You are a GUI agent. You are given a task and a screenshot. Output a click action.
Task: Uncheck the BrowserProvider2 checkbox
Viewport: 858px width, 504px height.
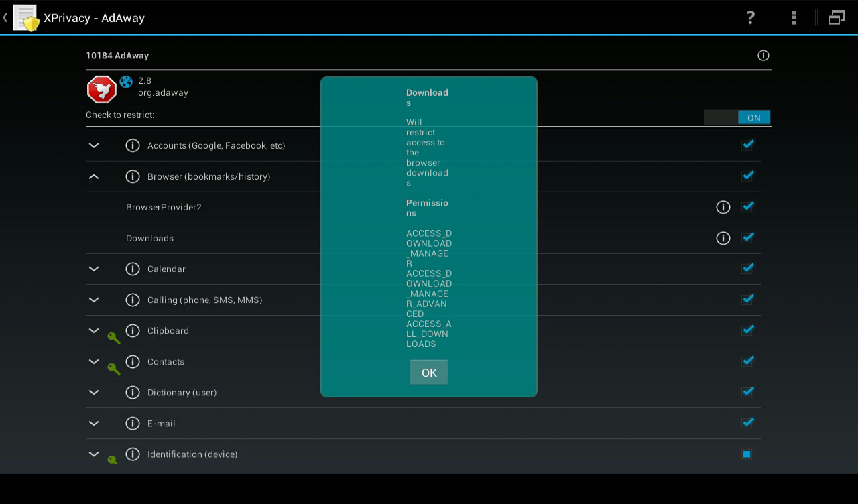pyautogui.click(x=747, y=206)
